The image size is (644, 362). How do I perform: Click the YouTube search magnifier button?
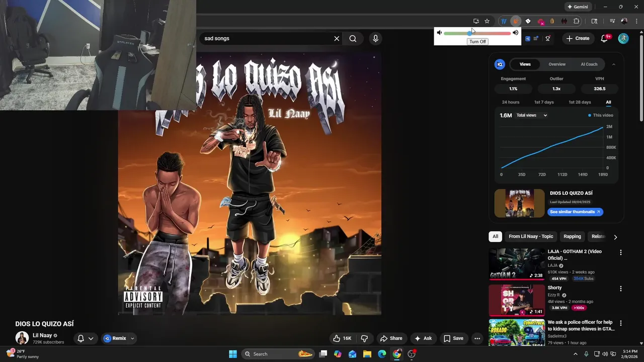pos(353,39)
